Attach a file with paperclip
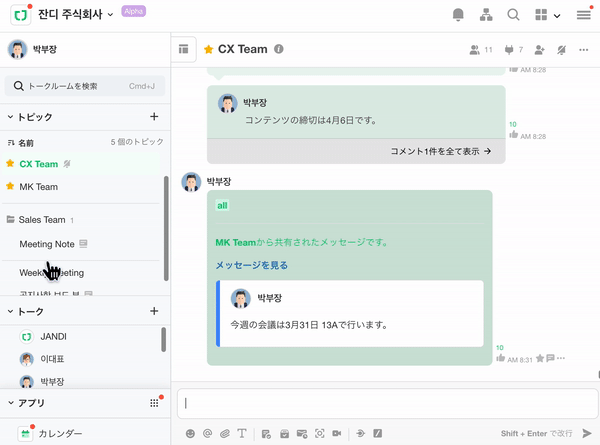 click(225, 434)
